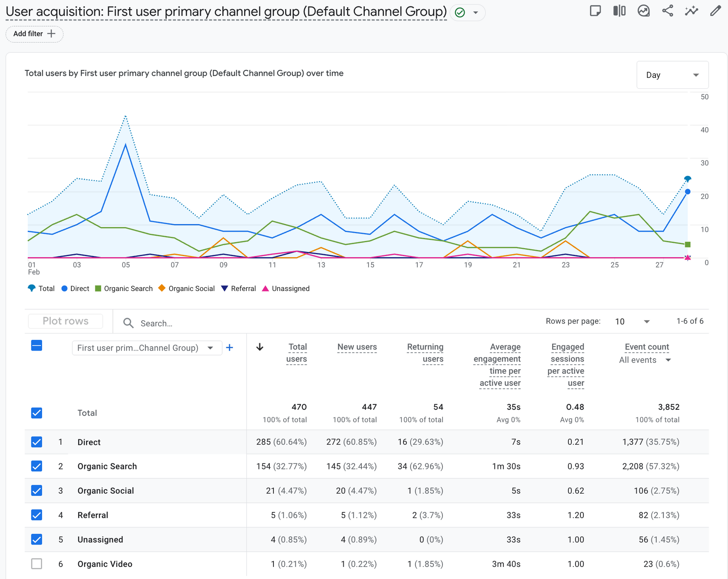Open the comparison columns icon
The image size is (728, 579).
click(619, 11)
